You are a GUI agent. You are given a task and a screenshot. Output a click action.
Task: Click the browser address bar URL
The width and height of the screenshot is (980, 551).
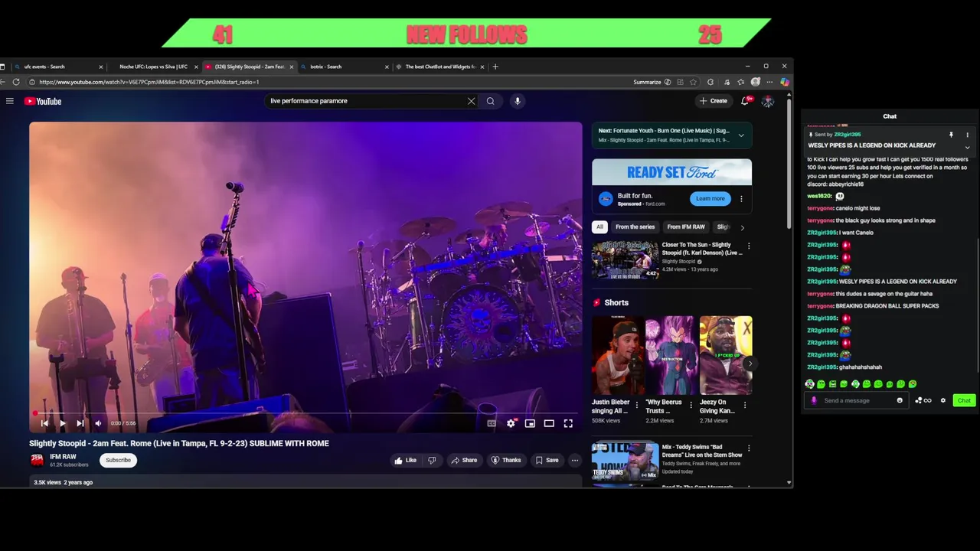coord(149,82)
